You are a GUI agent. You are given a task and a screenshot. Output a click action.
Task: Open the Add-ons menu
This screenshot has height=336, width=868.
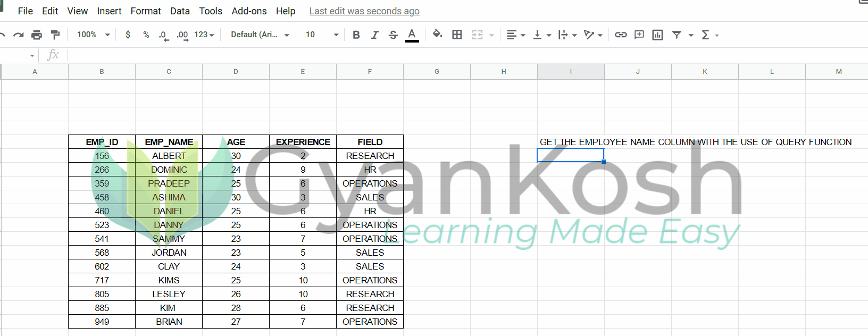click(249, 11)
